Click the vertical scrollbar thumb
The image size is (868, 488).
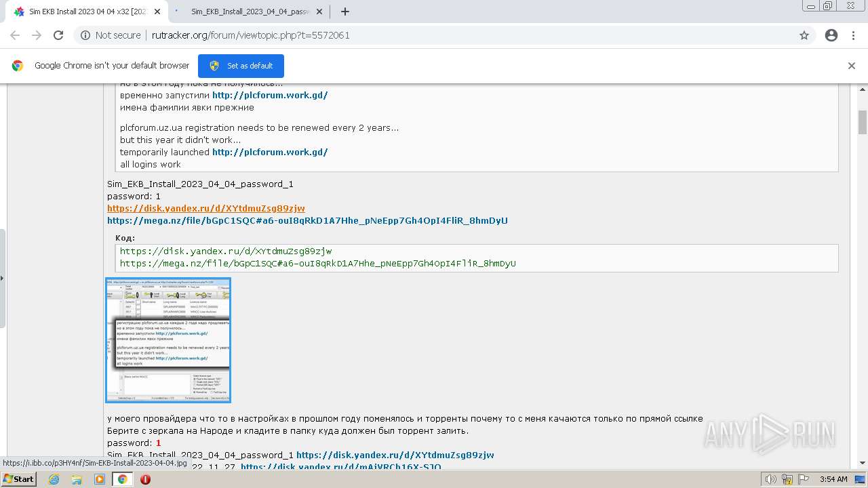[863, 122]
